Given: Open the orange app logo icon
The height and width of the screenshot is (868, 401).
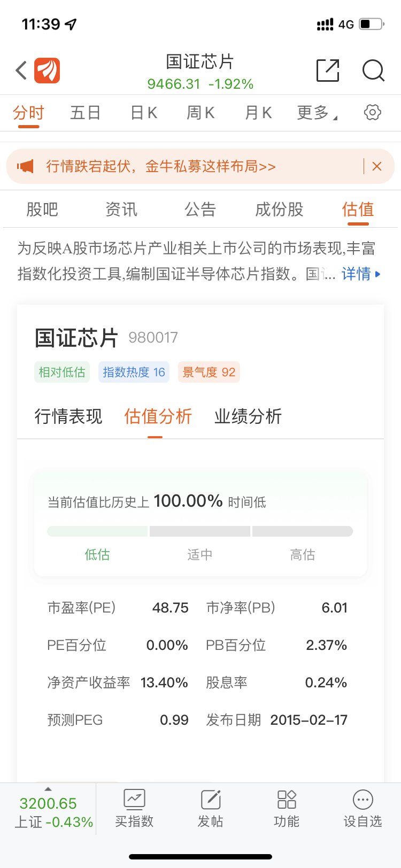Looking at the screenshot, I should pos(47,71).
